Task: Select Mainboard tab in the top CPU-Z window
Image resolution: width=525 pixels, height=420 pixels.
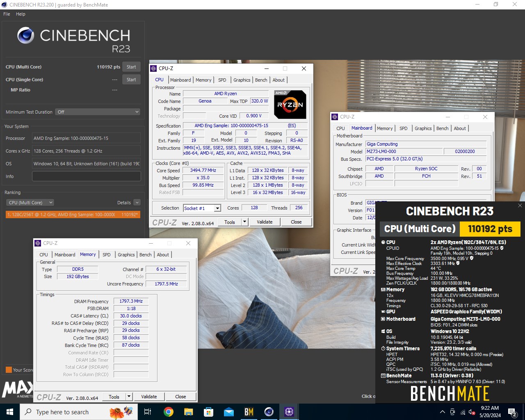Action: (180, 80)
